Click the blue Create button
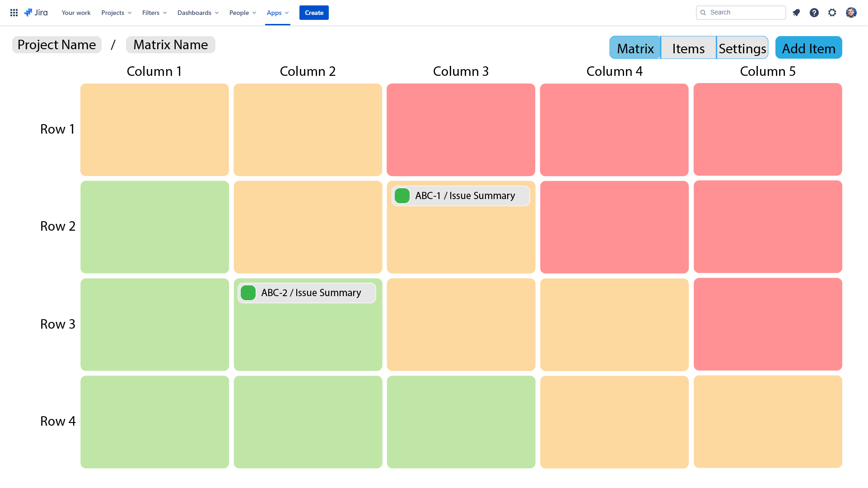Viewport: 868px width, 488px height. point(314,13)
